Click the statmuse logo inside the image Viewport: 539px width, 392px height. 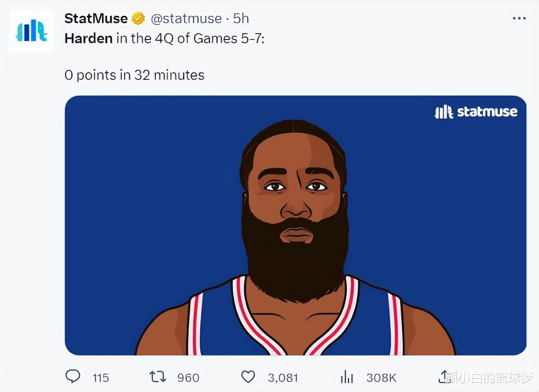click(476, 112)
